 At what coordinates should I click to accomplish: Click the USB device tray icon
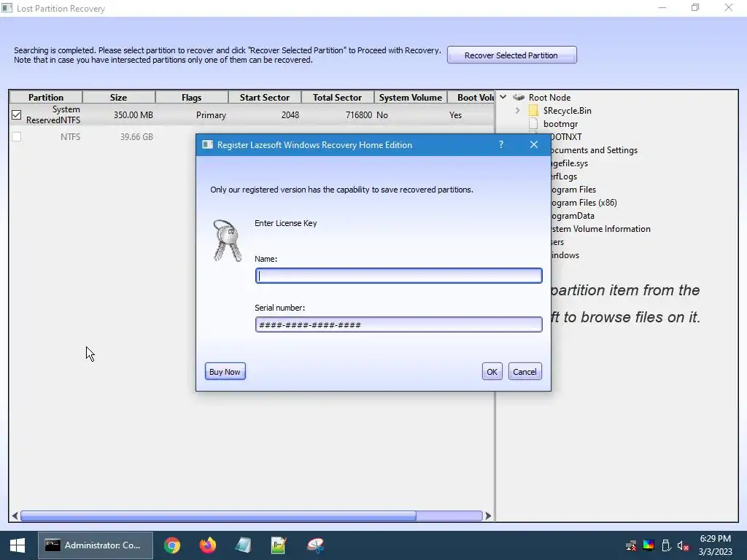[x=666, y=545]
